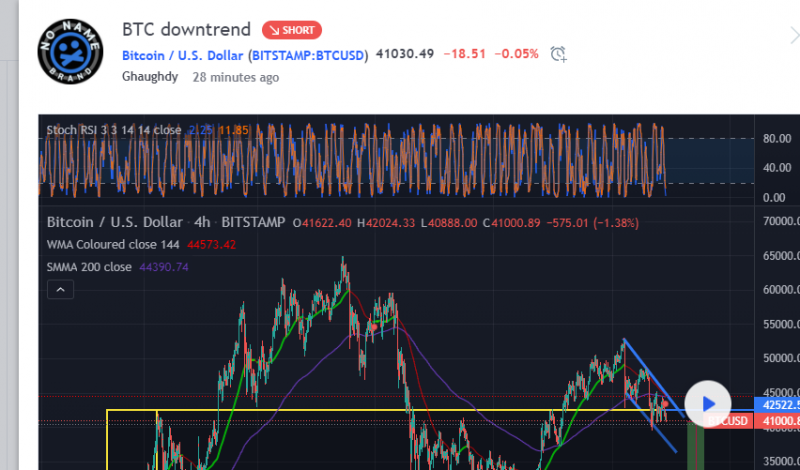This screenshot has height=470, width=800.
Task: Click the 70000.00 price scale label
Action: [781, 221]
